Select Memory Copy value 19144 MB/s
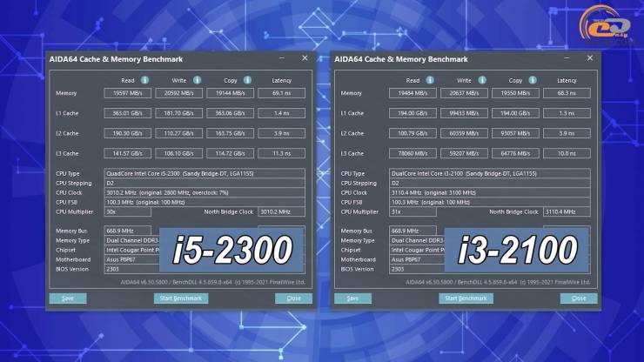This screenshot has width=644, height=362. click(230, 93)
